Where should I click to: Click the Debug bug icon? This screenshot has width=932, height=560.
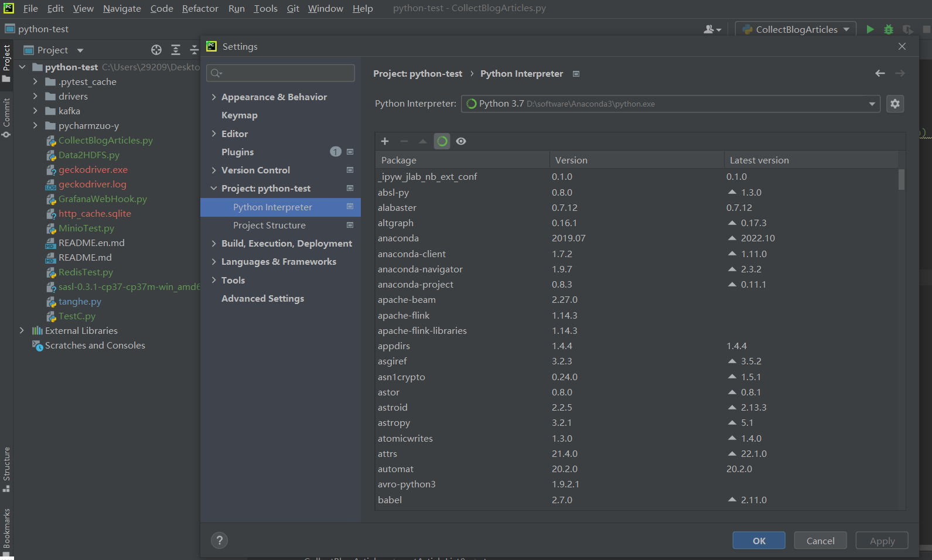click(x=889, y=29)
